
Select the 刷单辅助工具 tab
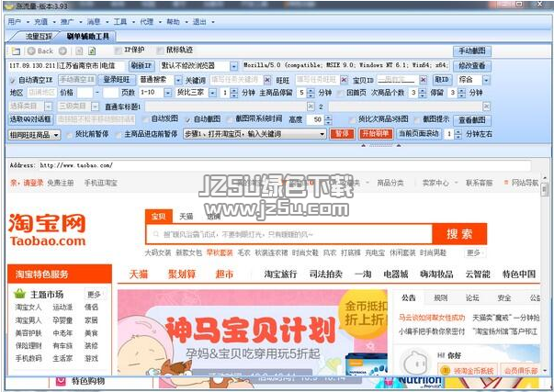[x=87, y=37]
